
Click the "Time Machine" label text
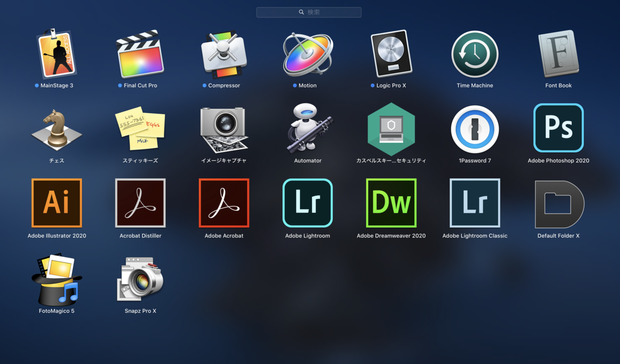coord(475,86)
